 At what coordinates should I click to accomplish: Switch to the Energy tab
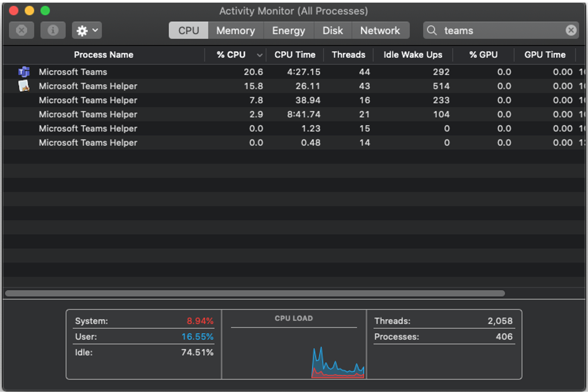click(x=289, y=30)
